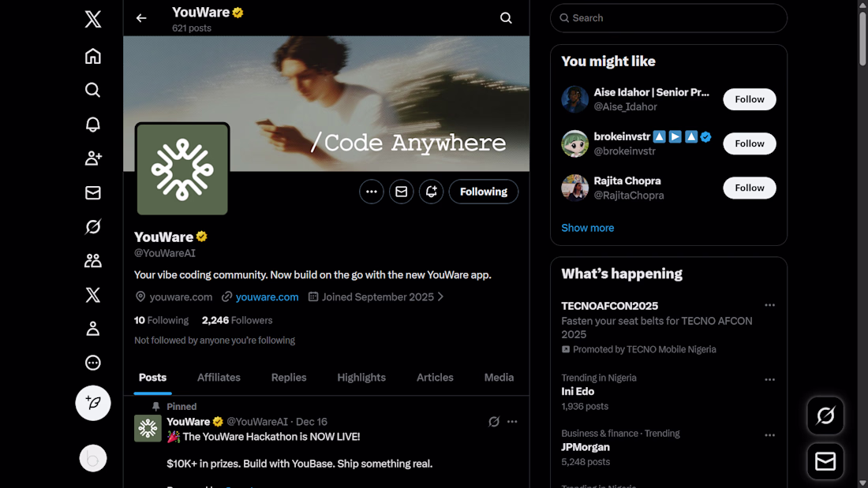
Task: Click the compose post feather button
Action: point(93,403)
